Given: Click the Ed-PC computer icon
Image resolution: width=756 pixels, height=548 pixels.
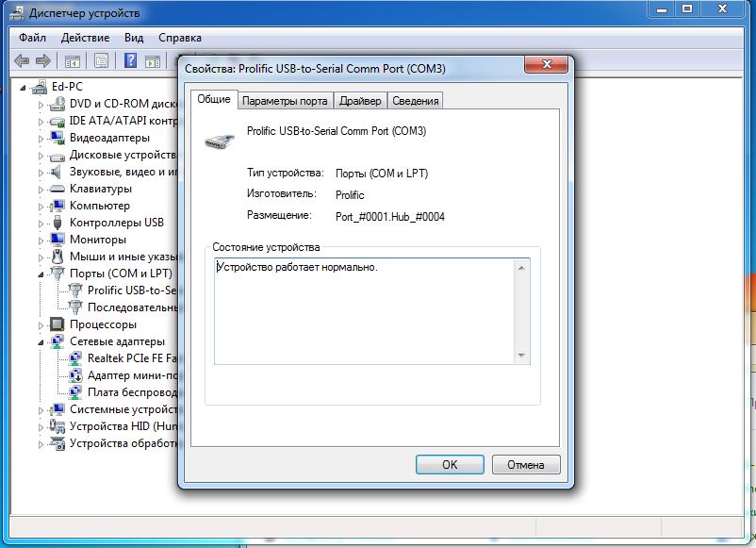Looking at the screenshot, I should pyautogui.click(x=39, y=87).
